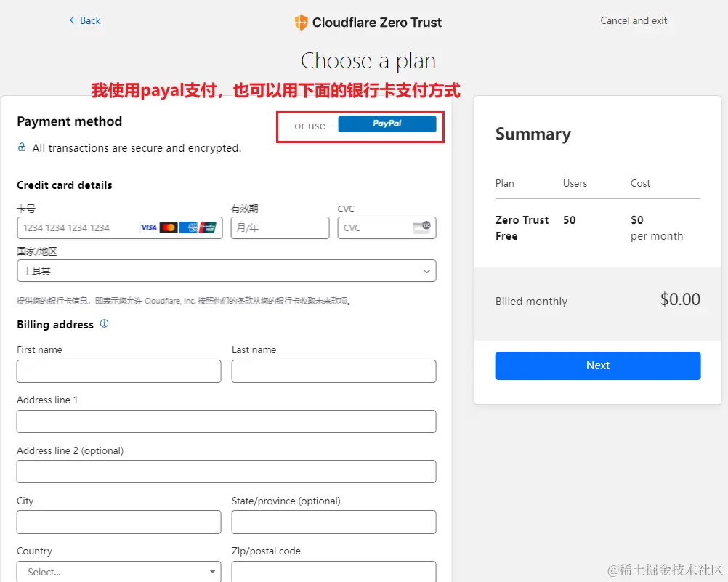Go back using the Back link
Screen dimensions: 728x582
pos(85,20)
